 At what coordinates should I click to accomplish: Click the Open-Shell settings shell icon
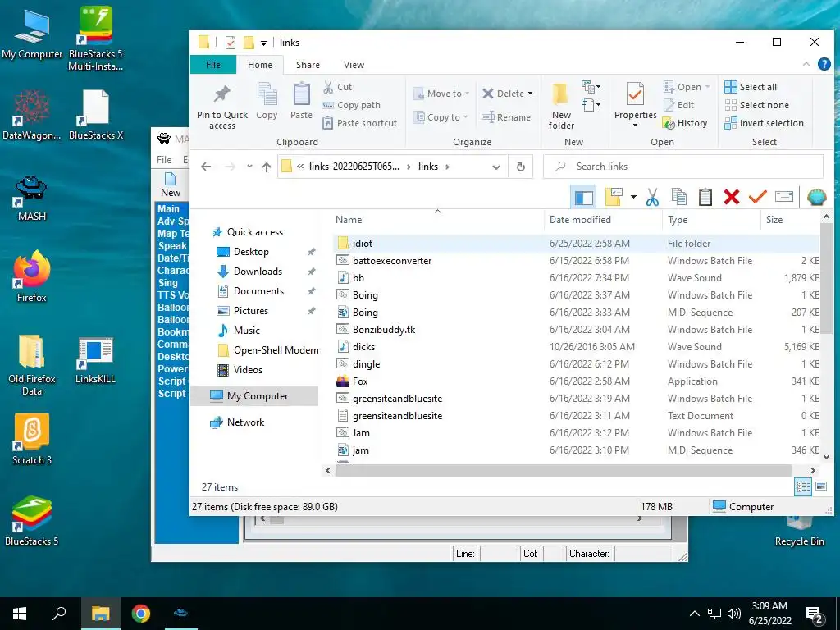coord(816,197)
